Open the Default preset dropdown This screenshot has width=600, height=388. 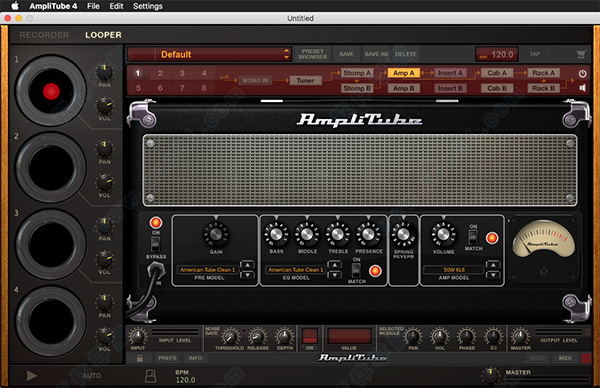(x=210, y=54)
